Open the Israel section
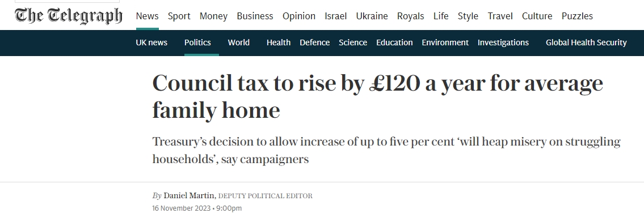This screenshot has width=644, height=222. pos(335,16)
